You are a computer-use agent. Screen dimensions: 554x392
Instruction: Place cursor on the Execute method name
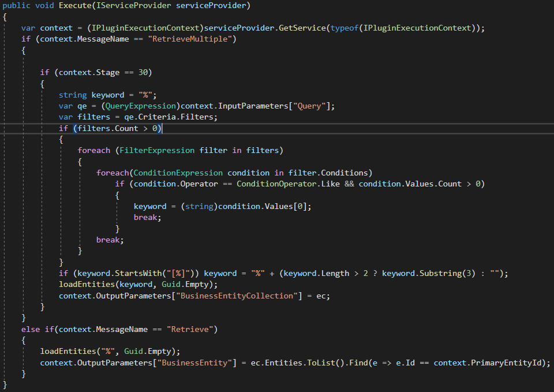[75, 6]
